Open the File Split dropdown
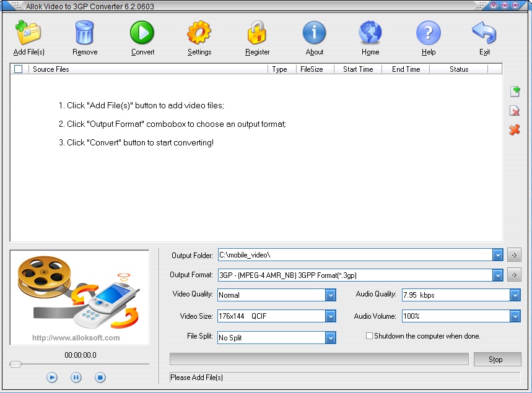 point(331,338)
